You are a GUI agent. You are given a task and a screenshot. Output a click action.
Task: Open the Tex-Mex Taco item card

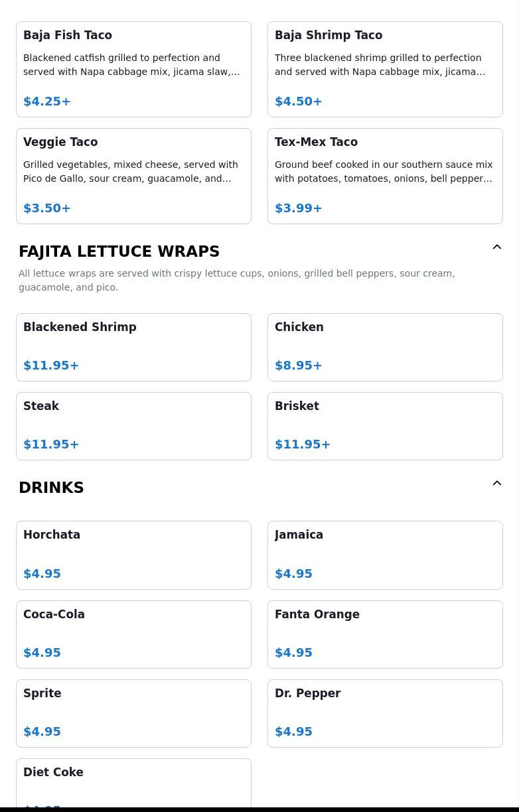pos(385,176)
